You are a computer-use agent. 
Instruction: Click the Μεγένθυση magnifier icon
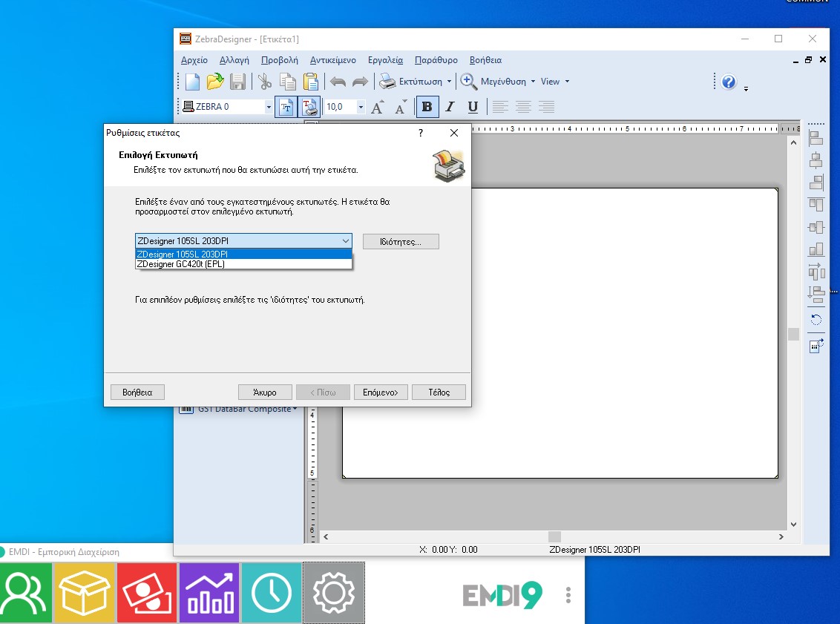coord(469,82)
